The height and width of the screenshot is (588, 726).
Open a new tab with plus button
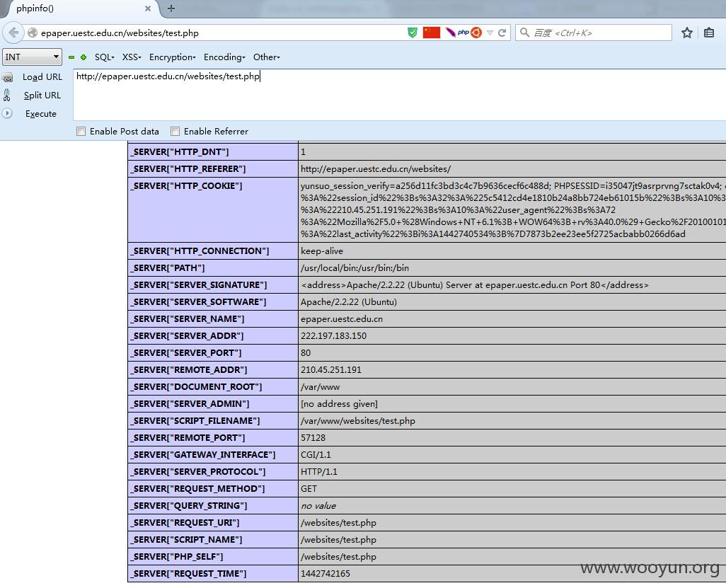(x=171, y=8)
